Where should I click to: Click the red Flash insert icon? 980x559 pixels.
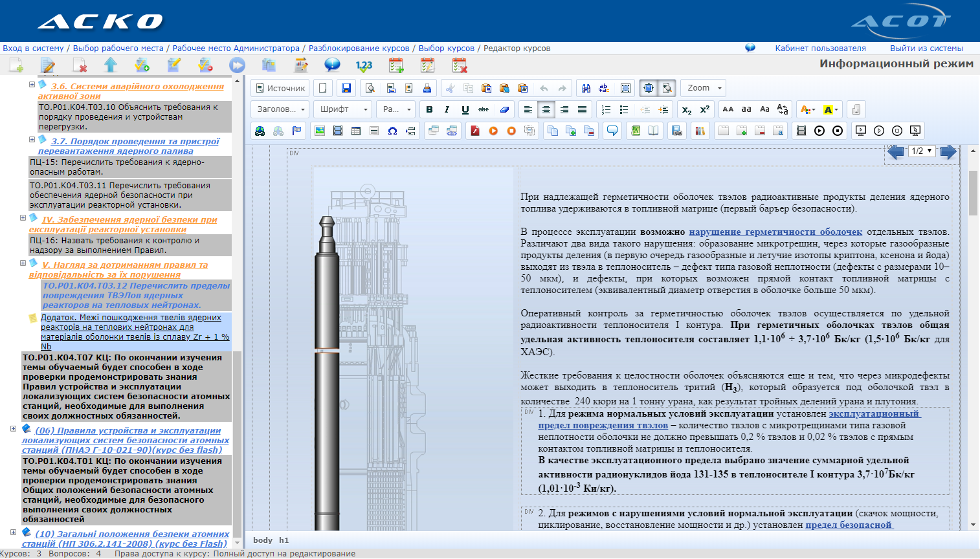click(x=474, y=131)
